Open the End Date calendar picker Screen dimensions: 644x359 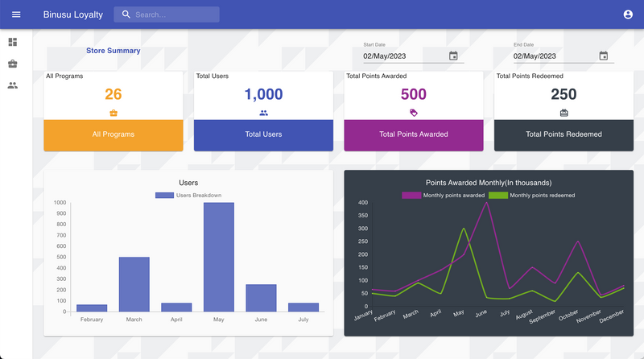[604, 56]
